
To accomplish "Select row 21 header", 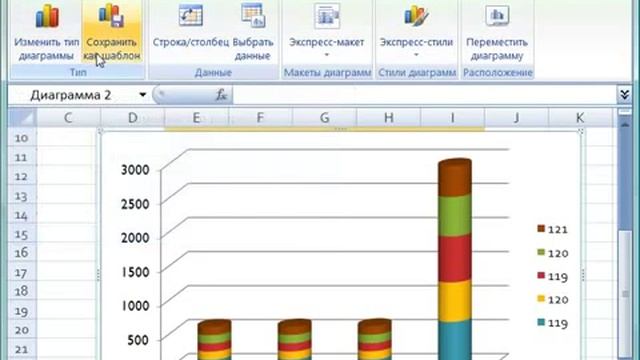I will [22, 349].
